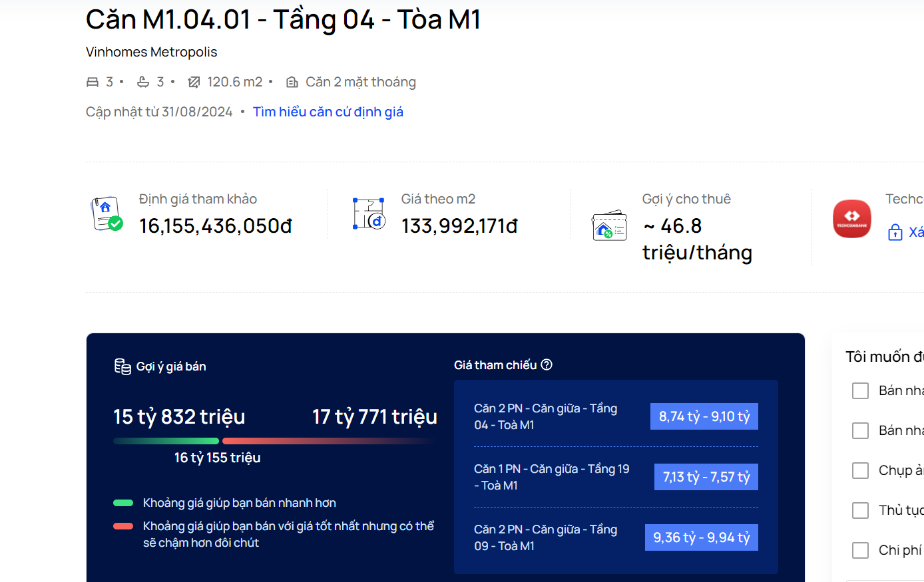This screenshot has height=582, width=924.
Task: Click the Tôi muốn panel heading
Action: point(885,357)
